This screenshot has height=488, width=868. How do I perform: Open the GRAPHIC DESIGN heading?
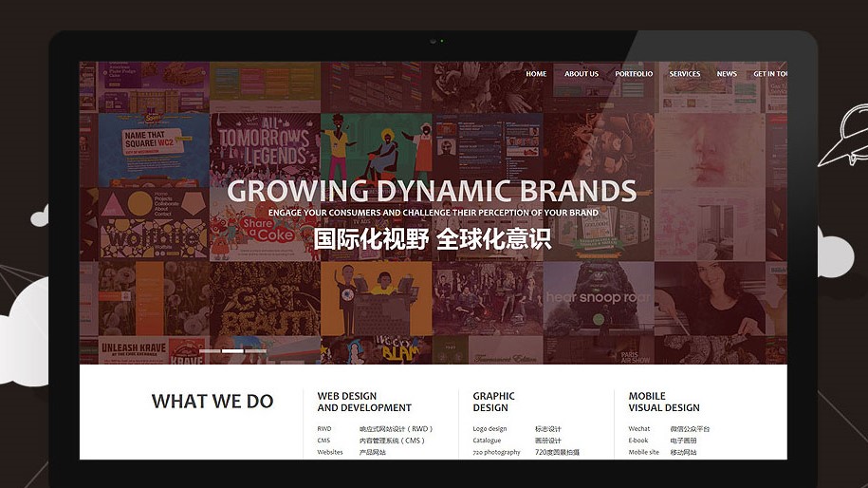493,402
